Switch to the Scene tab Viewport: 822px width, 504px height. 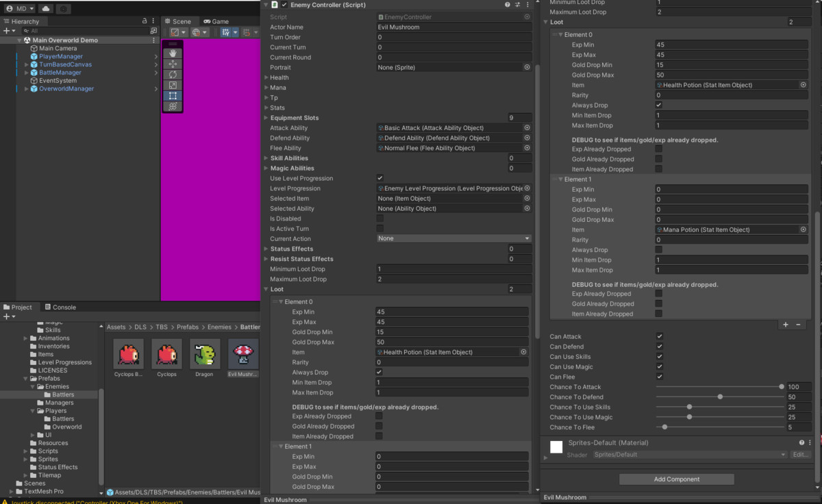click(x=178, y=21)
